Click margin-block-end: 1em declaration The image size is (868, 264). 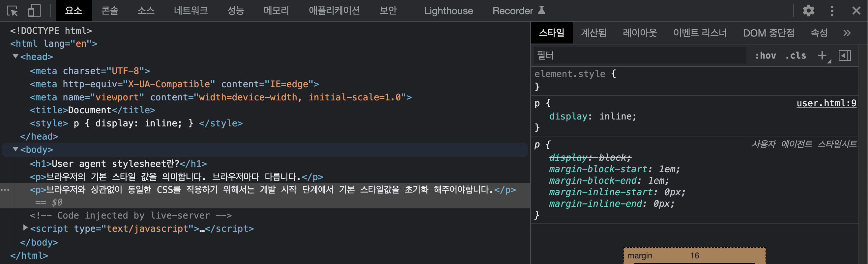point(609,180)
